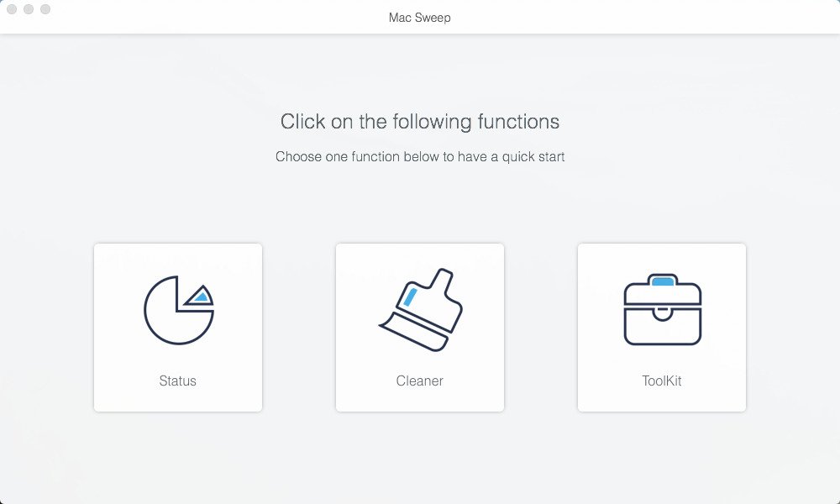Screen dimensions: 840x504
Task: Click the brush base of Cleaner icon
Action: coord(413,333)
